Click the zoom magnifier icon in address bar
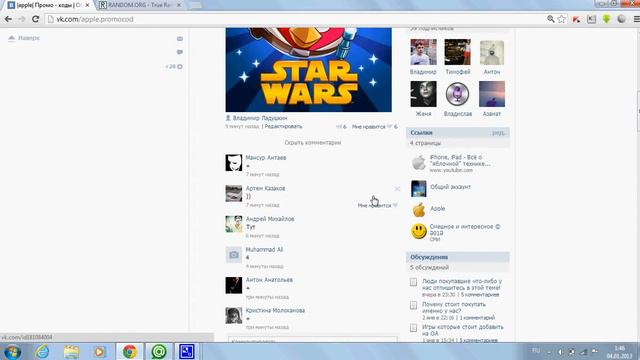Viewport: 640px width, 360px height. point(551,19)
